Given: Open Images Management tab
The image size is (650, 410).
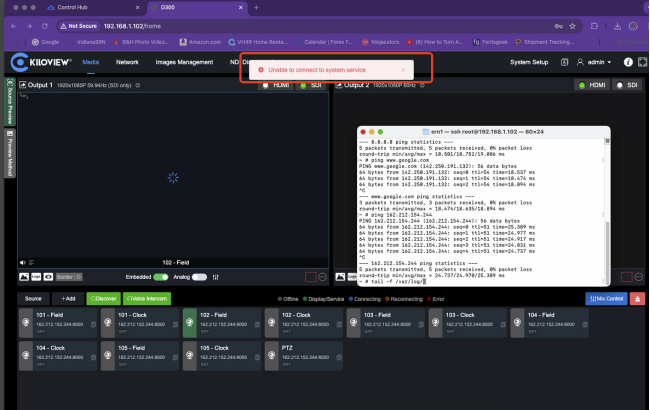Looking at the screenshot, I should 184,62.
